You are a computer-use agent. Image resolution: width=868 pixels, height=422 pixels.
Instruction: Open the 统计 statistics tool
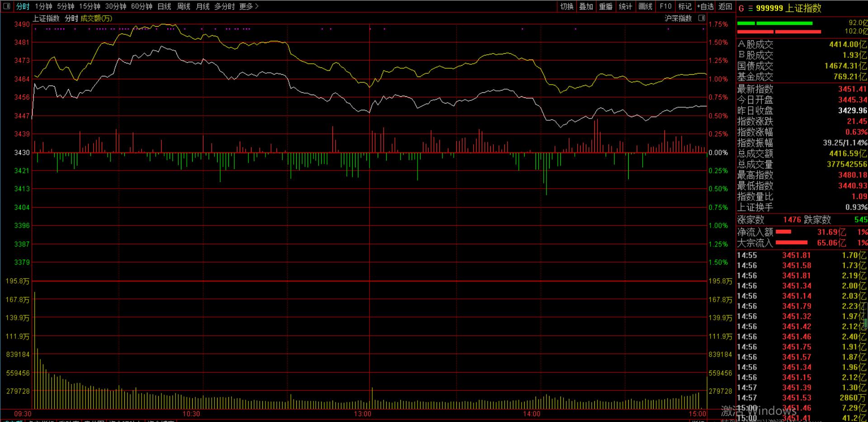(x=626, y=6)
